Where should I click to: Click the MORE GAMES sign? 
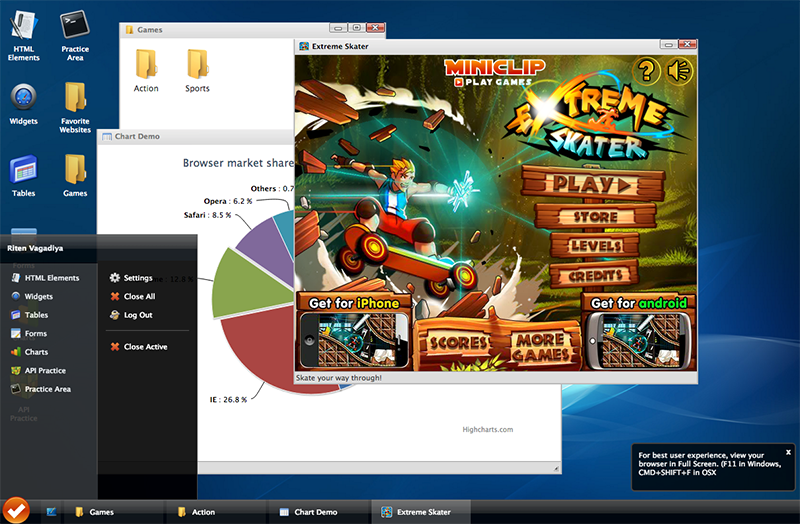tap(541, 347)
